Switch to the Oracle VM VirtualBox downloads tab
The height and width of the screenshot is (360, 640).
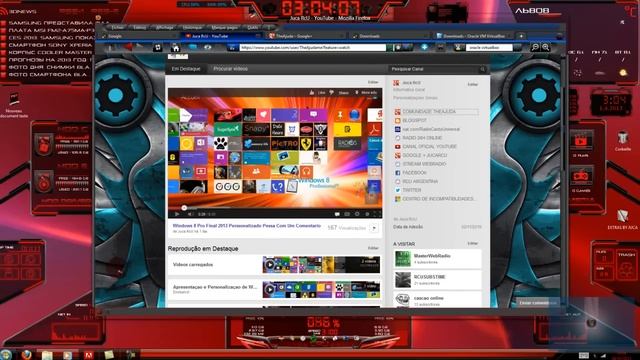(473, 36)
